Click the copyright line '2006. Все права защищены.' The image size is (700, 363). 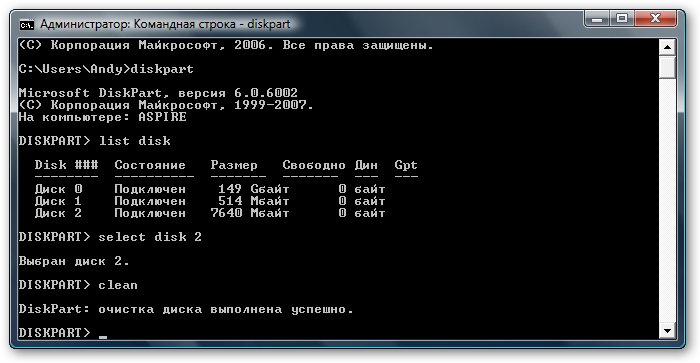click(334, 45)
